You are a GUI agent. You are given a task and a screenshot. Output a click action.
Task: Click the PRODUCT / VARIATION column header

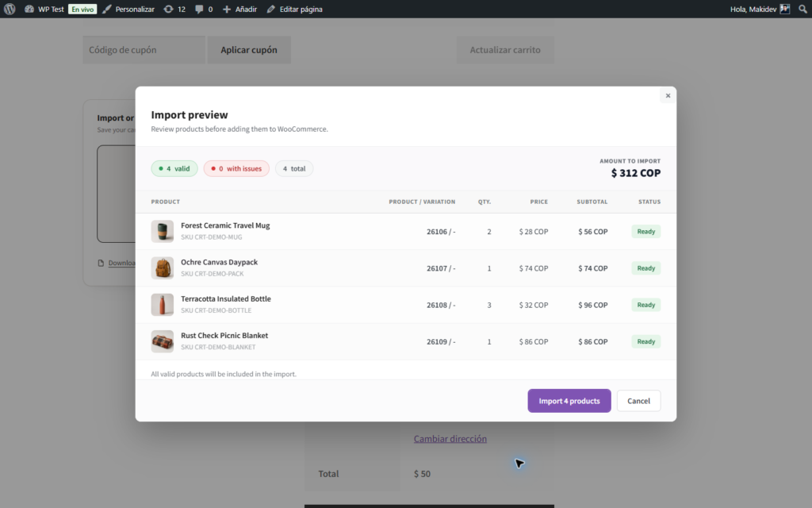click(422, 202)
